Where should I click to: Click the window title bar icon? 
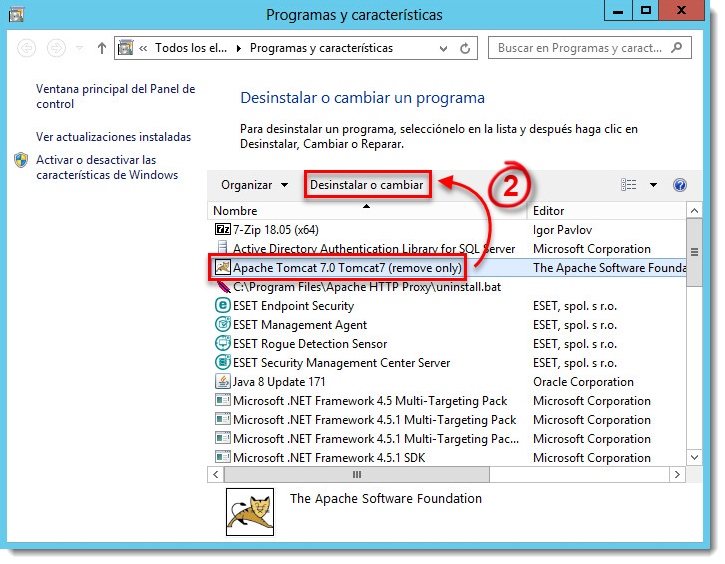pyautogui.click(x=16, y=14)
